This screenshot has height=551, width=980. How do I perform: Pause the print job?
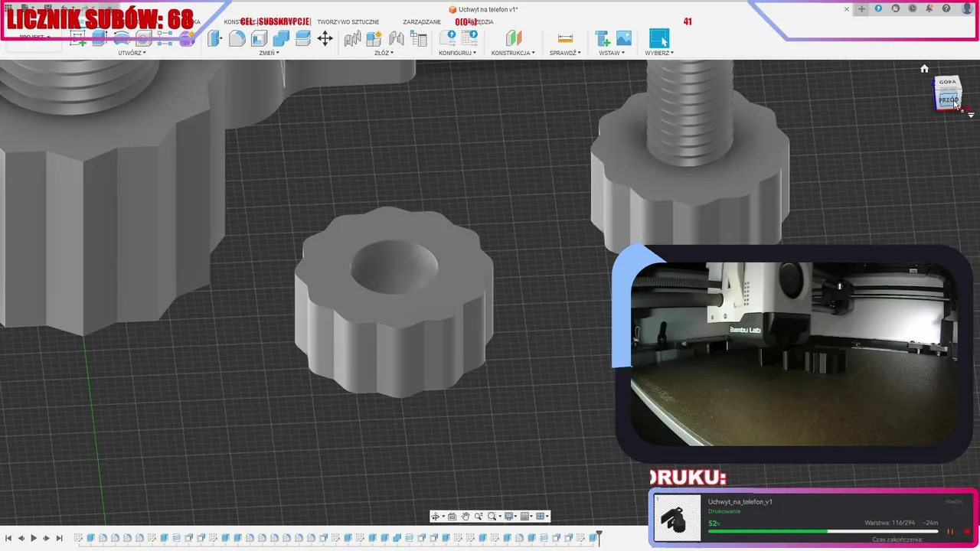click(x=950, y=531)
